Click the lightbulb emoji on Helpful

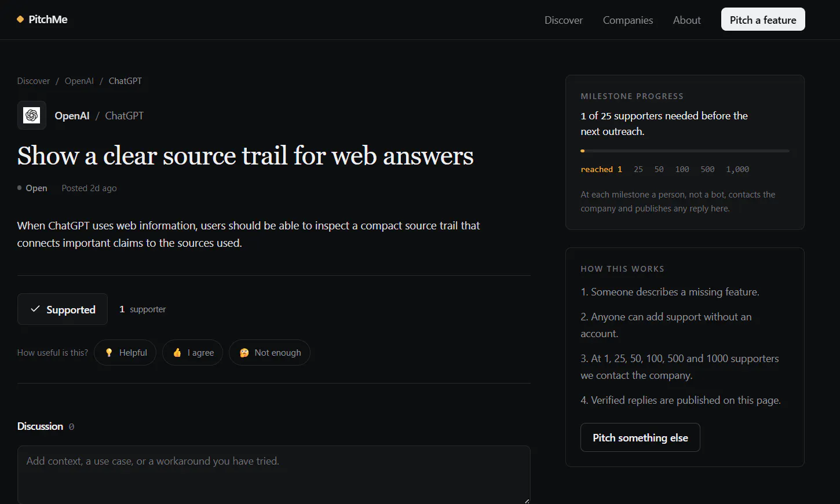pyautogui.click(x=109, y=353)
